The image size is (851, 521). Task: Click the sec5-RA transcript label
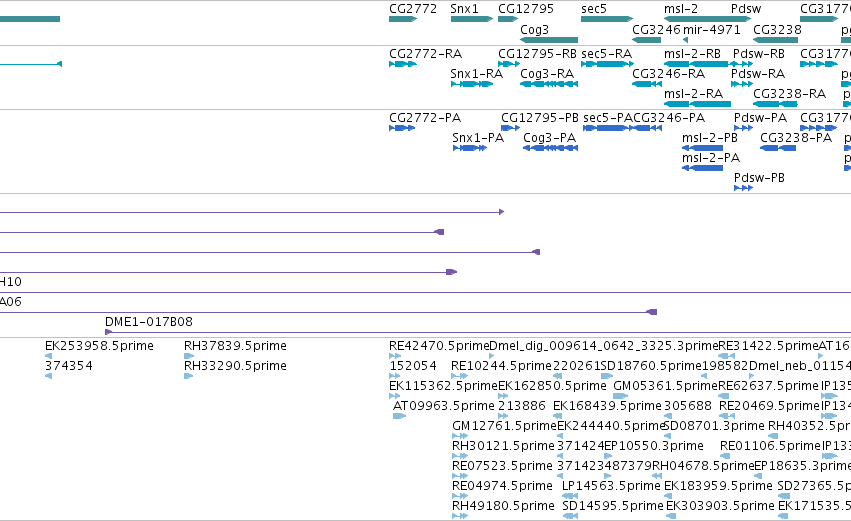pos(607,54)
